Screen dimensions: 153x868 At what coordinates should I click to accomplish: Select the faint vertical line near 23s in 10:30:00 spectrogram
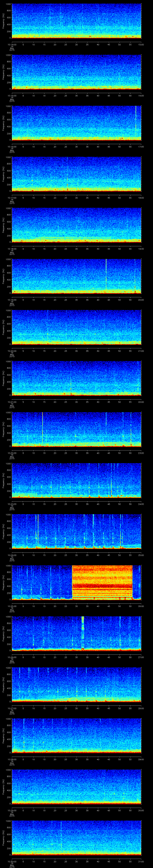coord(61,836)
